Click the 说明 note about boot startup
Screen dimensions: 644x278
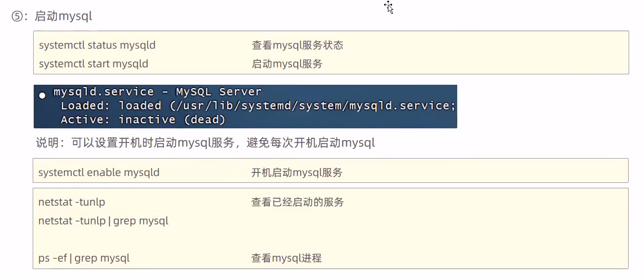(205, 143)
